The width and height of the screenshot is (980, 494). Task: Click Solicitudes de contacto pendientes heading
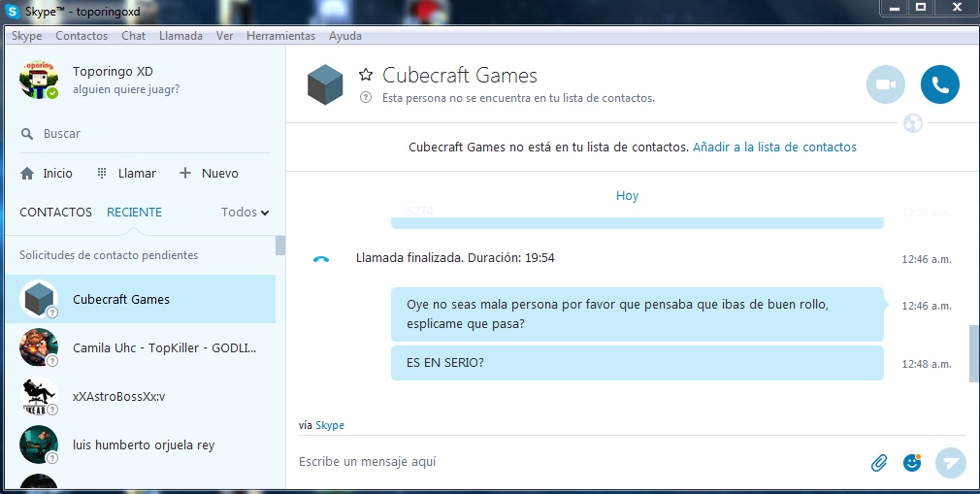[109, 255]
